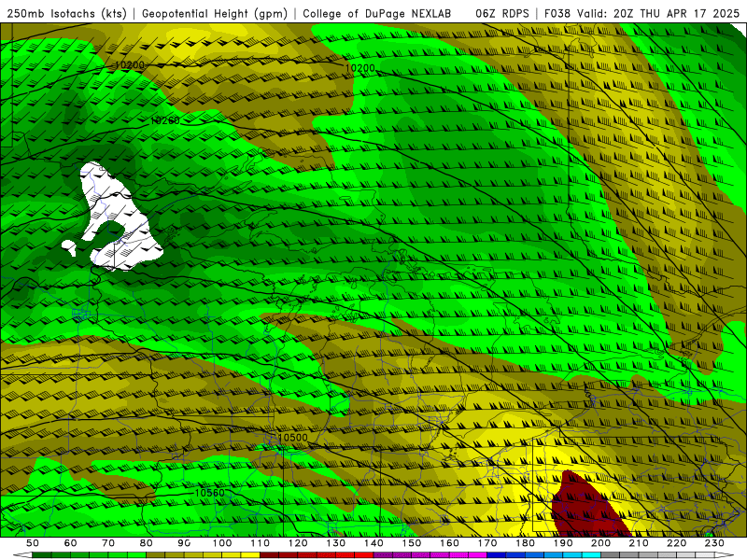Click the "20Z THU APR 17 2025" valid time
This screenshot has height=560, width=747.
point(676,13)
